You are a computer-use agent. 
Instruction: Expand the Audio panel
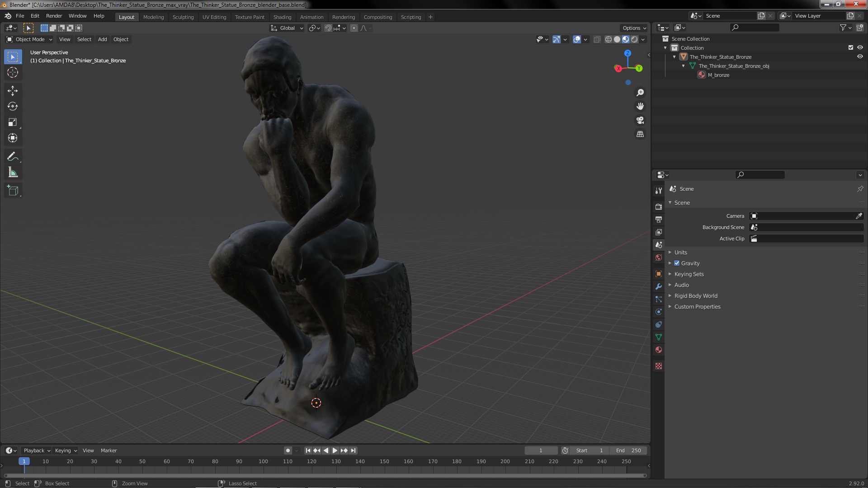click(682, 285)
